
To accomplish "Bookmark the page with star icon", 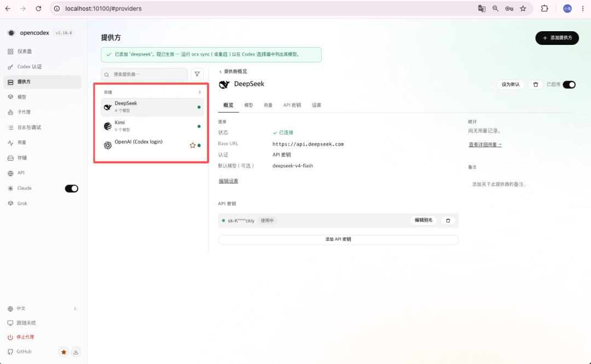I will pyautogui.click(x=523, y=8).
